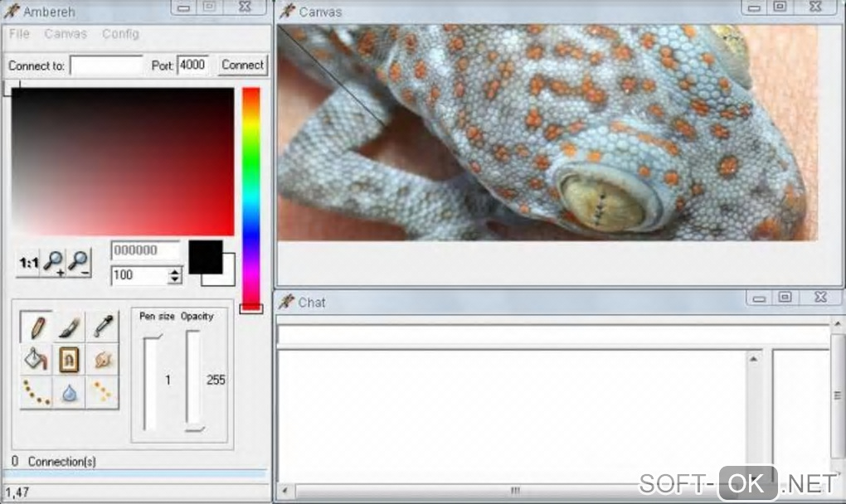Select the Eyedropper color picker tool

[x=103, y=327]
